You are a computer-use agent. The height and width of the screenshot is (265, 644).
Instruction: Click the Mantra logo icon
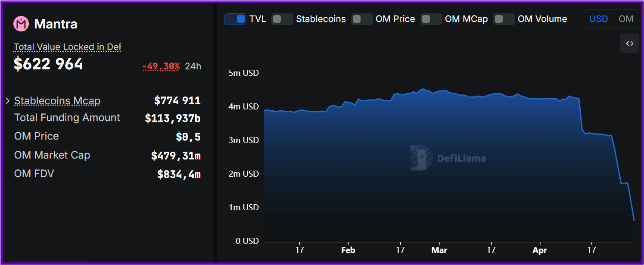pos(21,24)
